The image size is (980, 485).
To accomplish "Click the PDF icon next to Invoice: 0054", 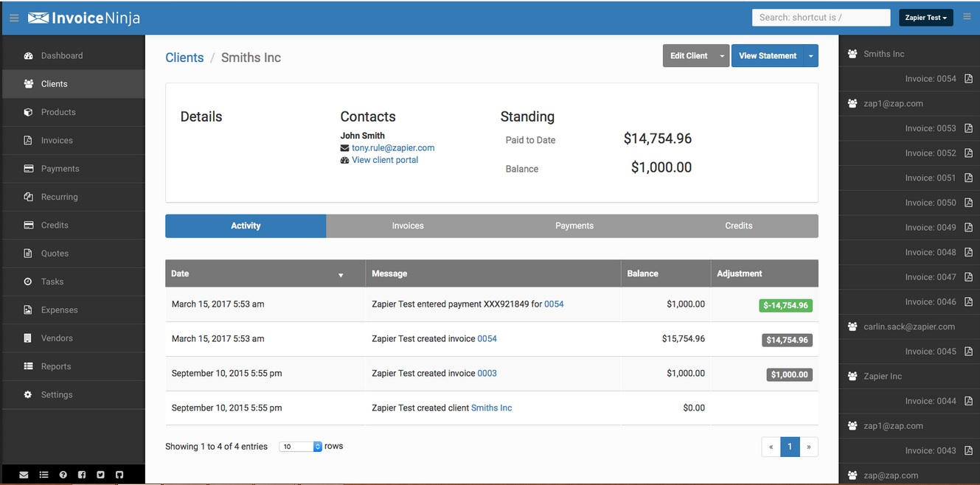I will pos(969,79).
